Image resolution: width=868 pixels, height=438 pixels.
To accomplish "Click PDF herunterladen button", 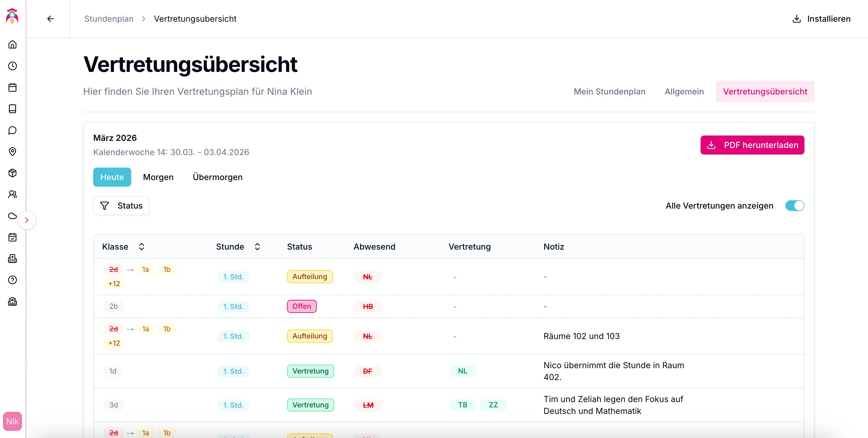I will (x=752, y=145).
